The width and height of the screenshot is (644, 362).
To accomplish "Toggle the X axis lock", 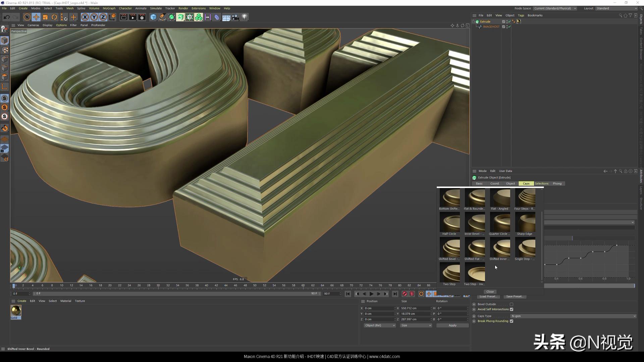I will coord(85,17).
